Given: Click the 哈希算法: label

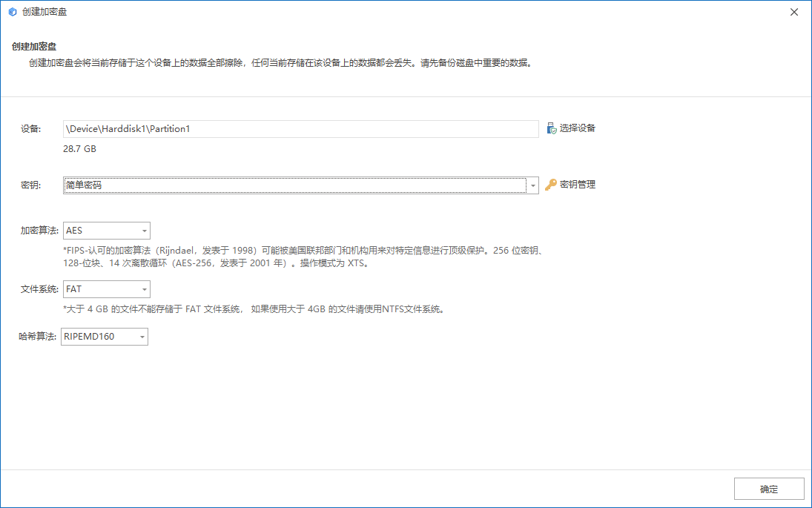Looking at the screenshot, I should click(38, 337).
